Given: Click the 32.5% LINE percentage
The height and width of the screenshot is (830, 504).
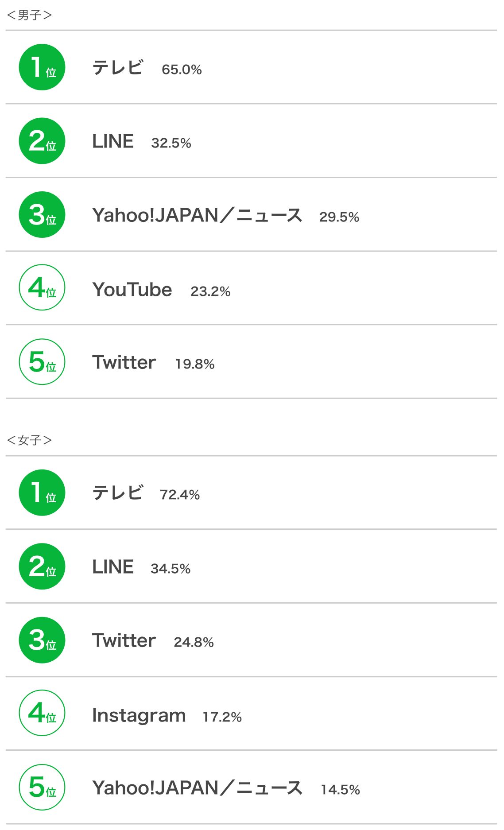Looking at the screenshot, I should [x=171, y=143].
